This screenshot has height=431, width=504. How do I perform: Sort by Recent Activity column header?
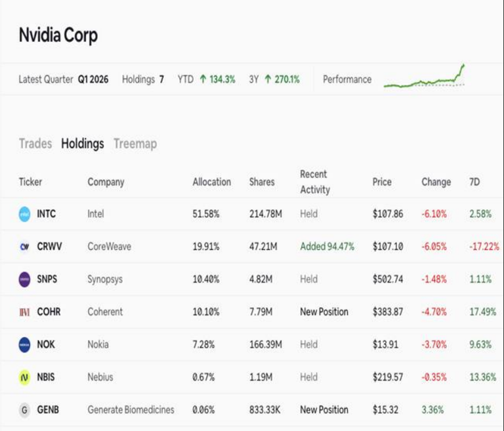315,182
